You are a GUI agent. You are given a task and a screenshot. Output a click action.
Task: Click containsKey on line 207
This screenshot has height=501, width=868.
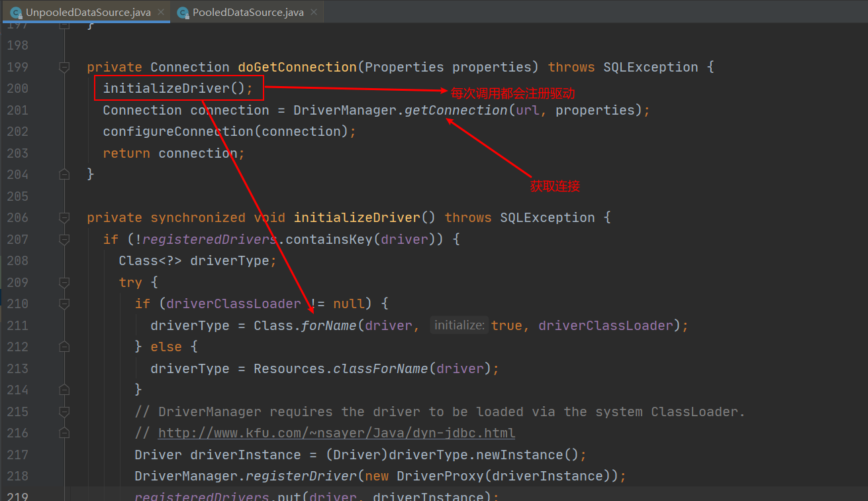coord(329,239)
